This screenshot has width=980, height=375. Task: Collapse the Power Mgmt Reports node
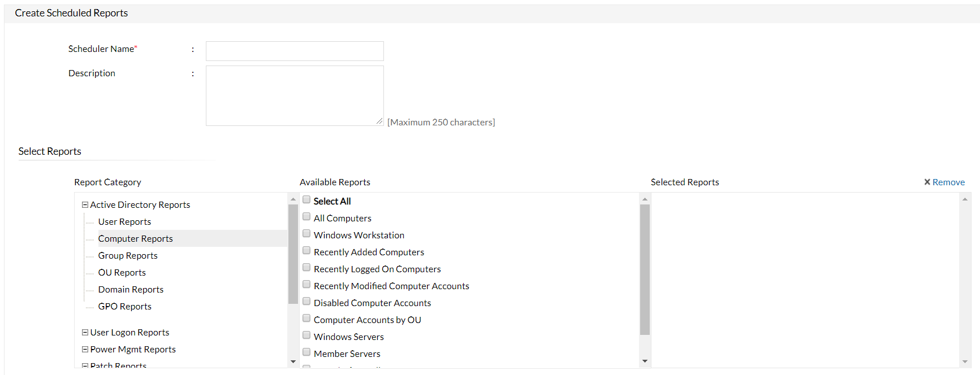(85, 350)
